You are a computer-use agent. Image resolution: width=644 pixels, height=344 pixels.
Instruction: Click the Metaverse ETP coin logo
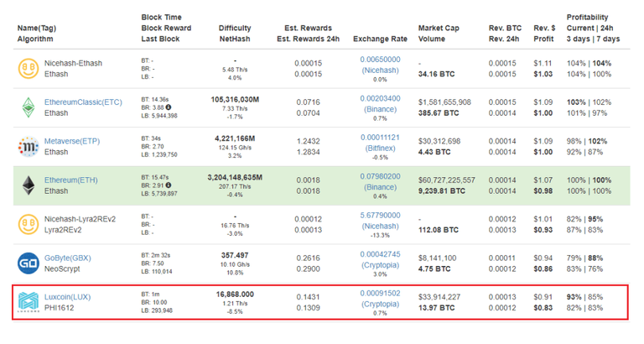pos(29,147)
